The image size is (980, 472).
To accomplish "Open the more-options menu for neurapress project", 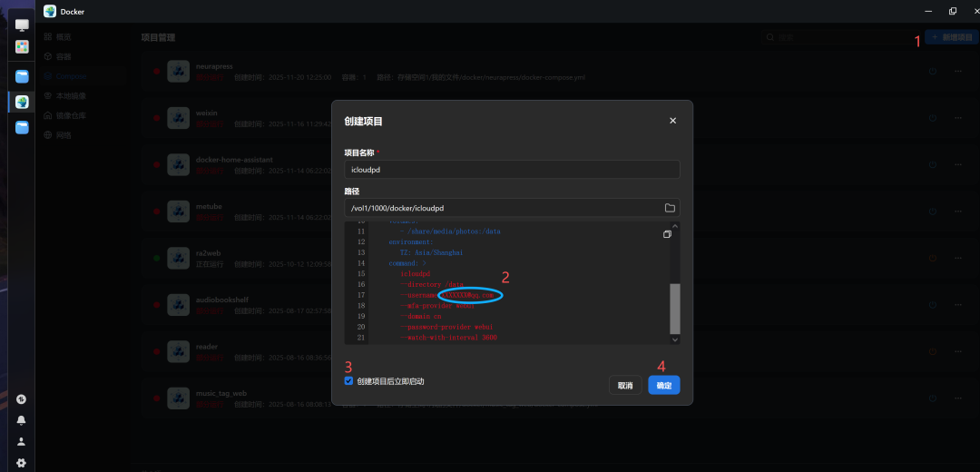I will (x=957, y=71).
